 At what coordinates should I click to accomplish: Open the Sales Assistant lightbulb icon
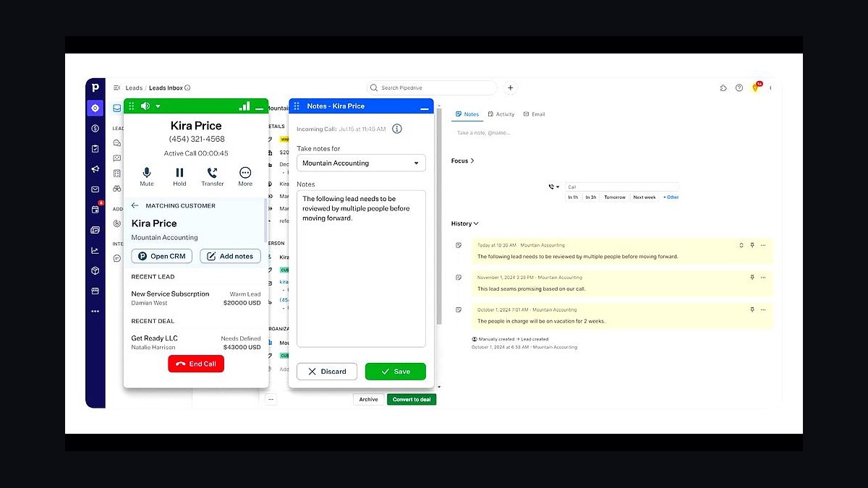click(x=756, y=87)
